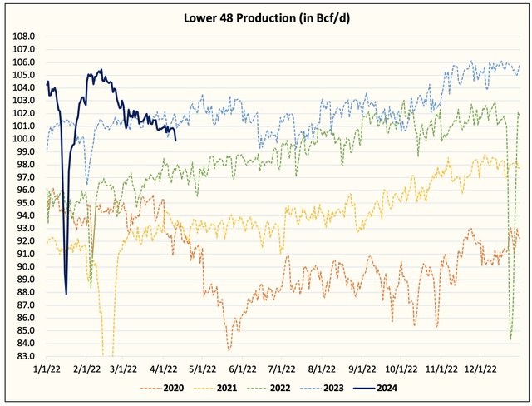Click the 1/1/22 x-axis label
Image resolution: width=532 pixels, height=406 pixels.
(x=47, y=369)
